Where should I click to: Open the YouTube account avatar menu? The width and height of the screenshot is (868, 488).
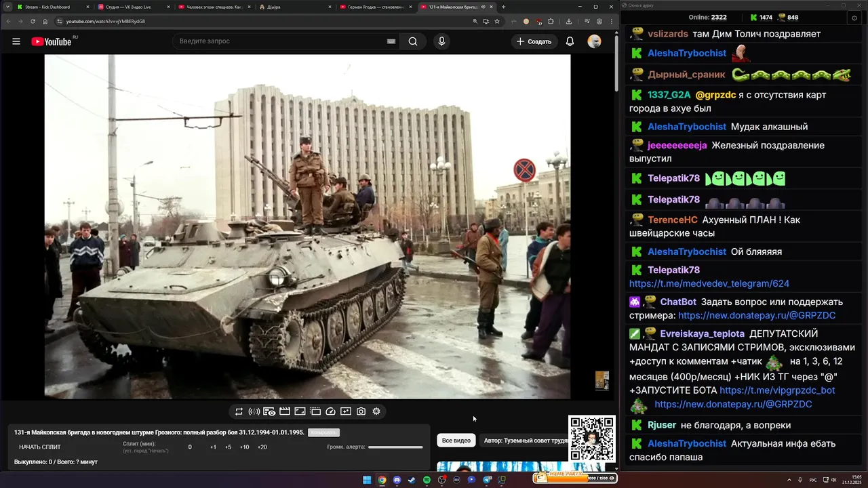pos(594,41)
